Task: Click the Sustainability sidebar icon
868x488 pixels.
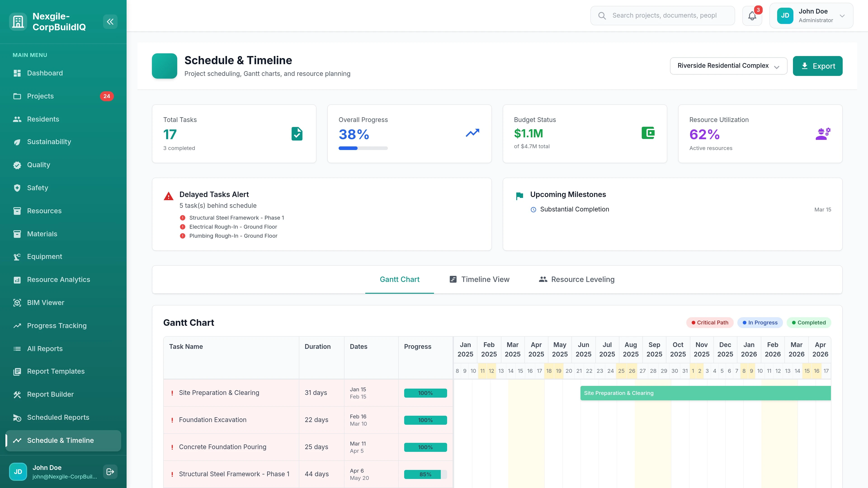Action: [17, 142]
